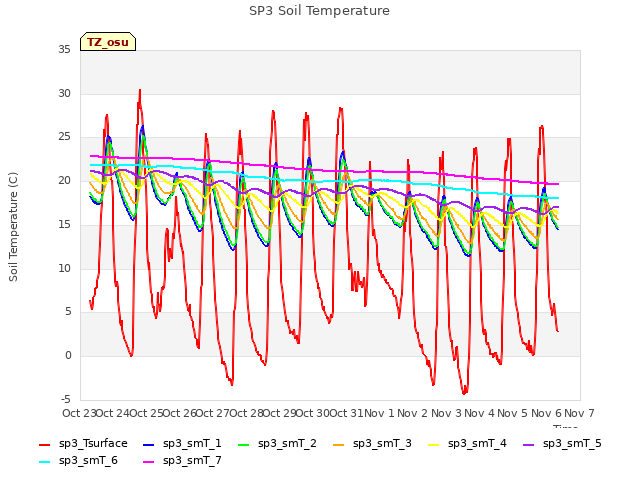Viewport: 640px width, 480px height.
Task: Click the 0 y-axis tick label
Action: pos(68,356)
